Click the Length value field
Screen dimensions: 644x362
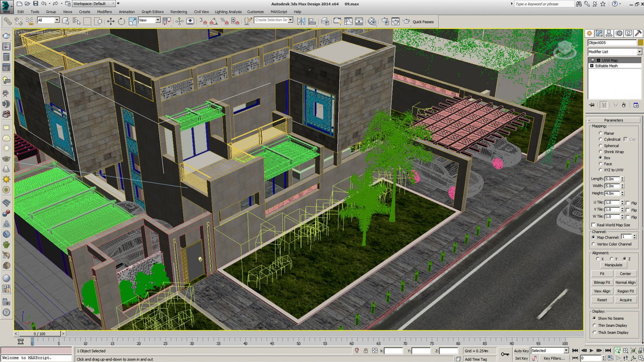tap(612, 179)
